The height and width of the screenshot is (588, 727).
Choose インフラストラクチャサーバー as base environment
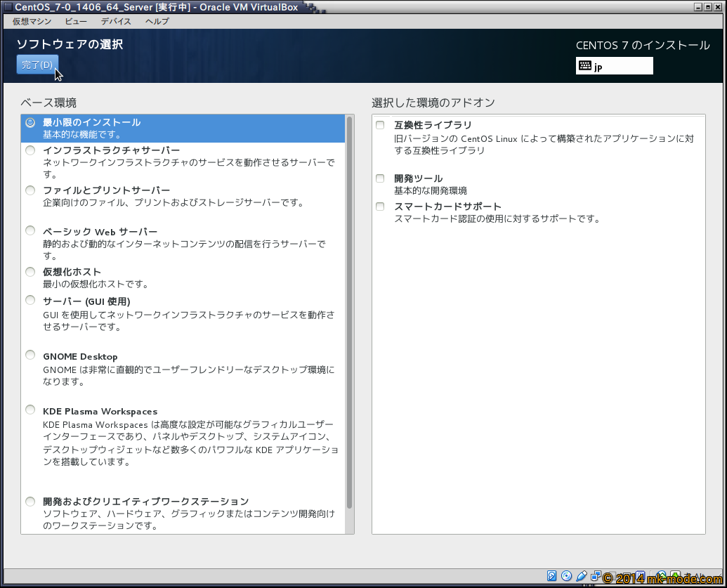[30, 150]
